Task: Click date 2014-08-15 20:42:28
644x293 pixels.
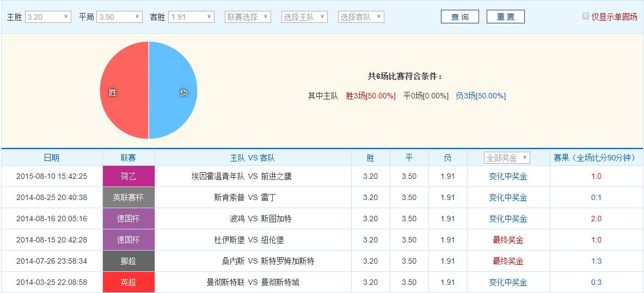Action: (52, 240)
